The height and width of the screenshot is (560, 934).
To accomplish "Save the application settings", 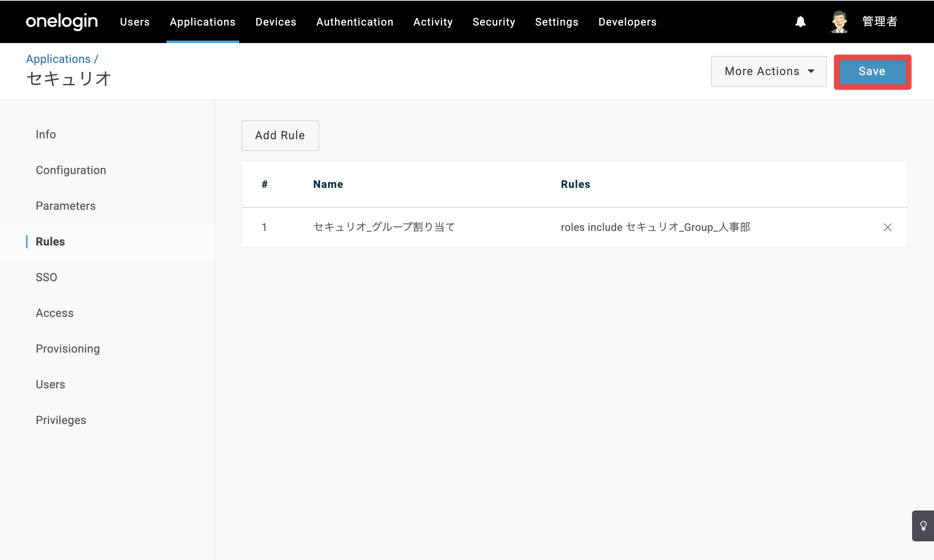I will click(872, 72).
